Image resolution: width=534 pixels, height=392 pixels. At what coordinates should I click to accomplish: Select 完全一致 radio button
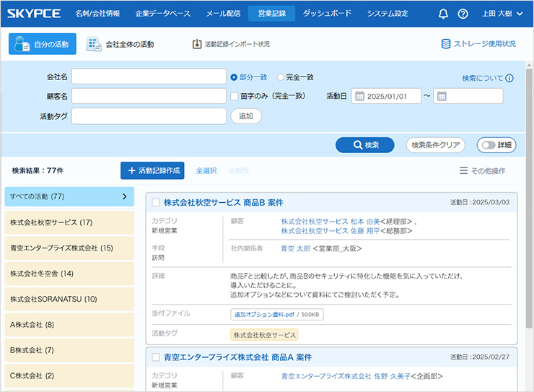pos(280,77)
